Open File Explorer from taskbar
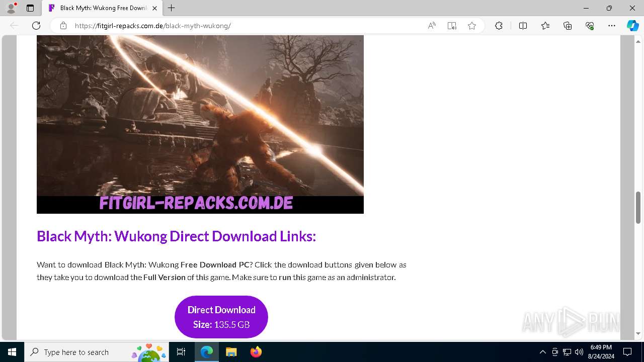The width and height of the screenshot is (644, 362). (231, 352)
